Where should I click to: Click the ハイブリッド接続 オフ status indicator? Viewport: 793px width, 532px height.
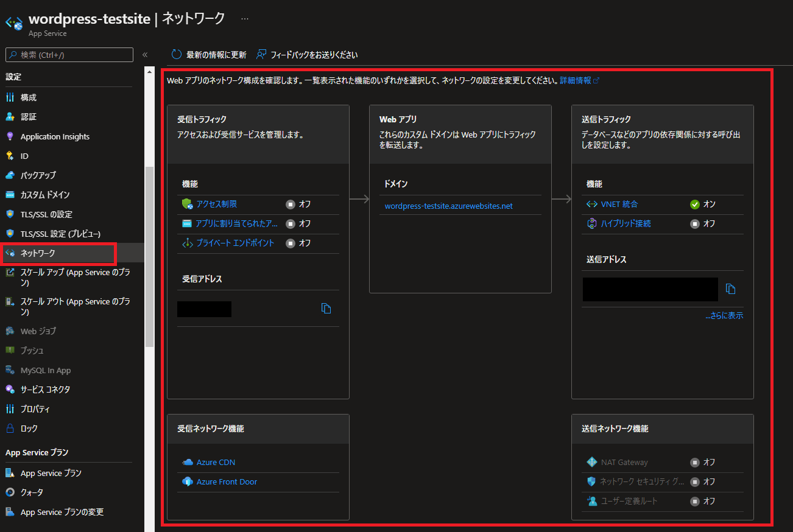703,223
